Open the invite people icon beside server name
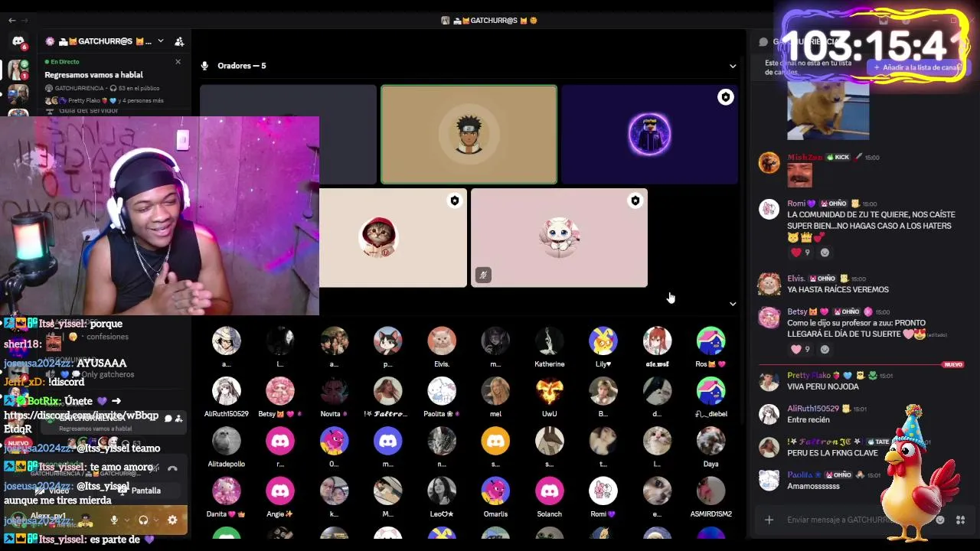The image size is (980, 551). 179,41
